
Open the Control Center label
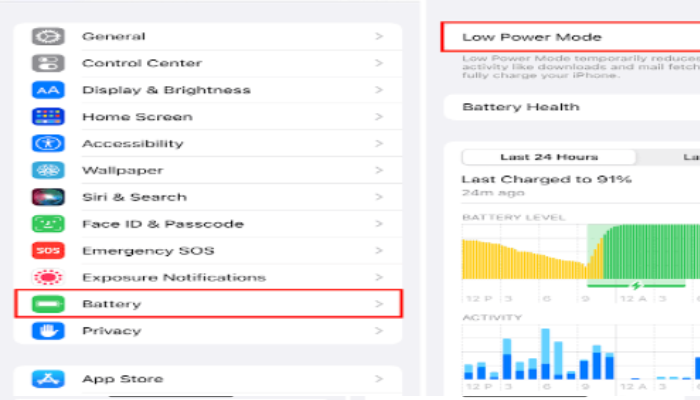click(142, 63)
